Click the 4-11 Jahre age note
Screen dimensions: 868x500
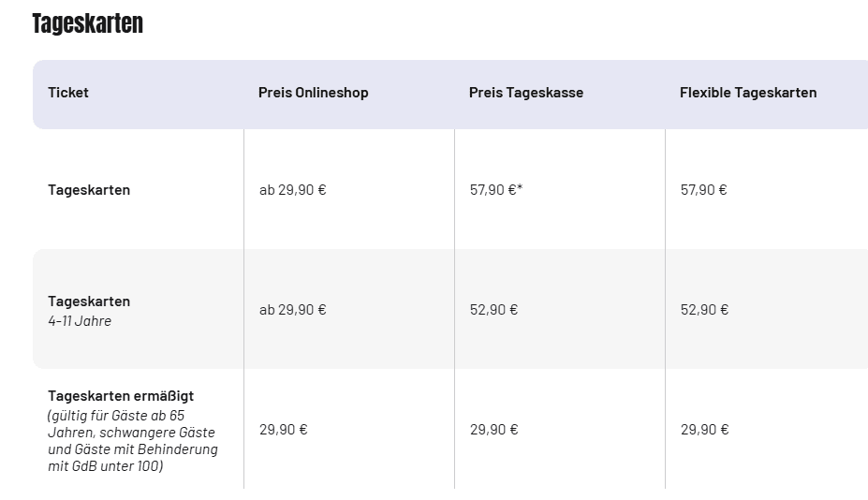pyautogui.click(x=80, y=321)
